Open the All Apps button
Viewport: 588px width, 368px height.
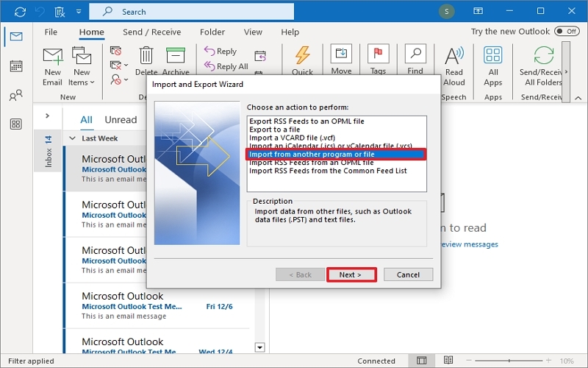[493, 67]
